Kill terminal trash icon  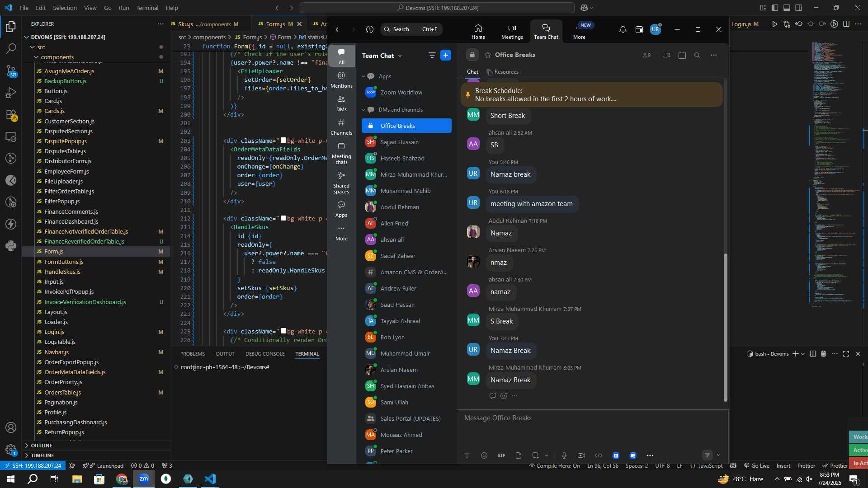823,354
